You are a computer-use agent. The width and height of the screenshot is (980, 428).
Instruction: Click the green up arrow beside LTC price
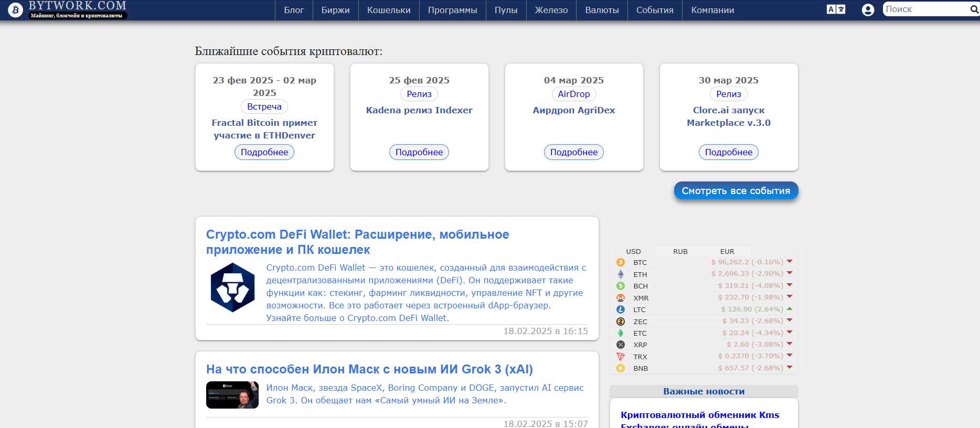point(790,308)
